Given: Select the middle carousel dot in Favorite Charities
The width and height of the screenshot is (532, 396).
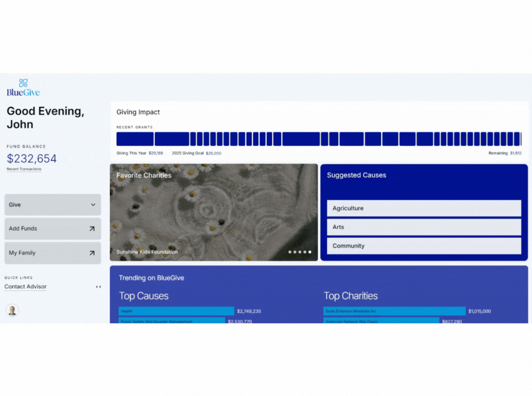Looking at the screenshot, I should tap(299, 252).
